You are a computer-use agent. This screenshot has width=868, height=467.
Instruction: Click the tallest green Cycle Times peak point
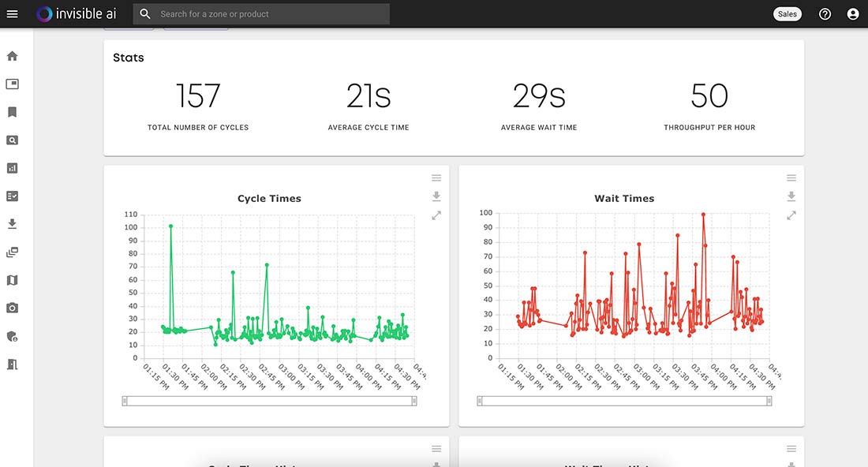[x=170, y=226]
